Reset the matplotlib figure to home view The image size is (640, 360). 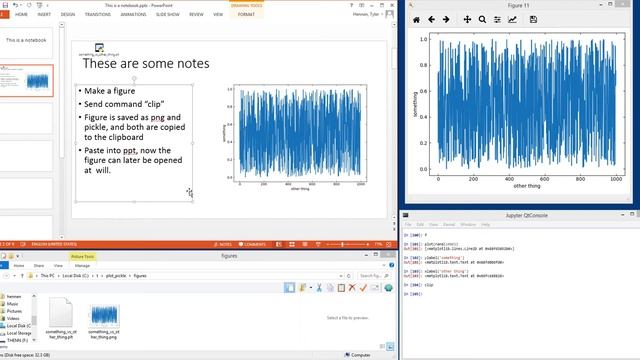416,20
